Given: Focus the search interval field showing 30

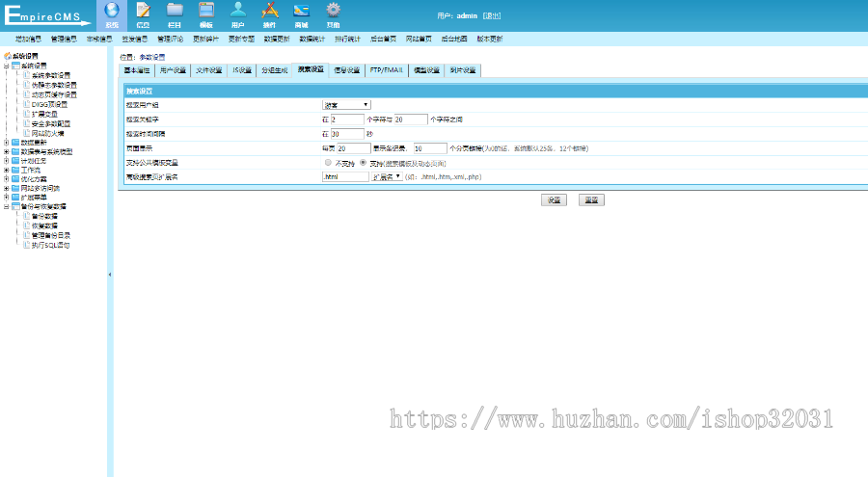Looking at the screenshot, I should click(347, 134).
